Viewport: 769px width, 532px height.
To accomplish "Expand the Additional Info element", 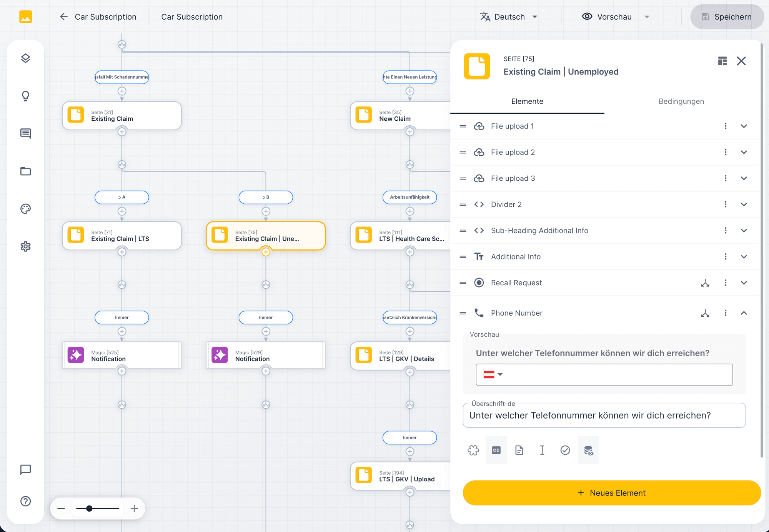I will coord(744,257).
